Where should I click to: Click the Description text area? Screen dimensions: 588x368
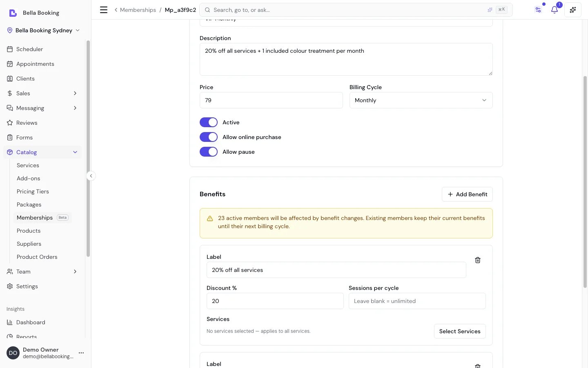346,59
